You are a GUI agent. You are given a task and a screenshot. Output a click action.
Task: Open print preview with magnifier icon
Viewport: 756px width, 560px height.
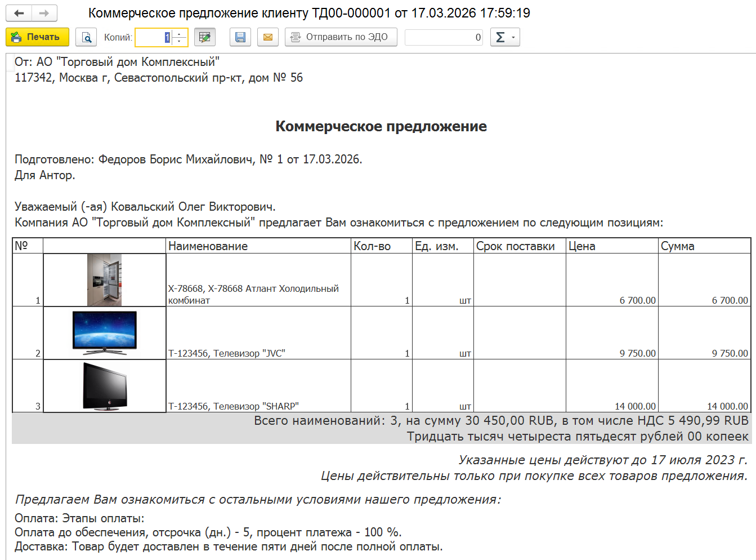pyautogui.click(x=86, y=37)
